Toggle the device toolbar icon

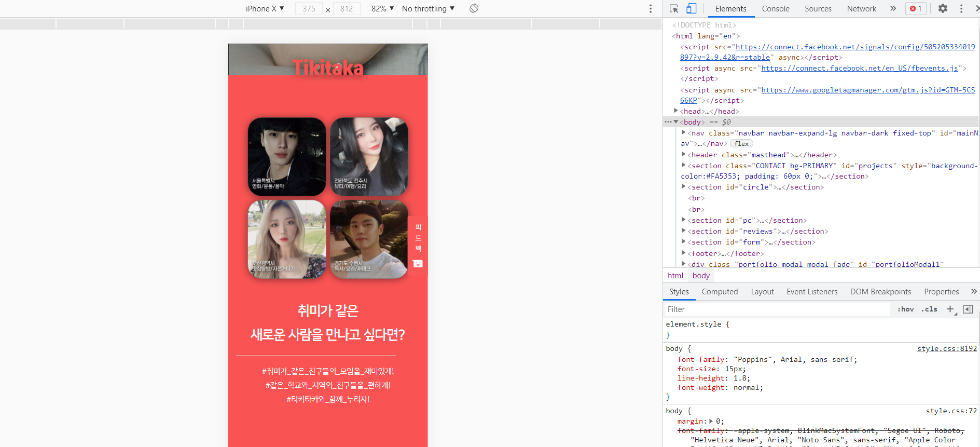tap(691, 8)
